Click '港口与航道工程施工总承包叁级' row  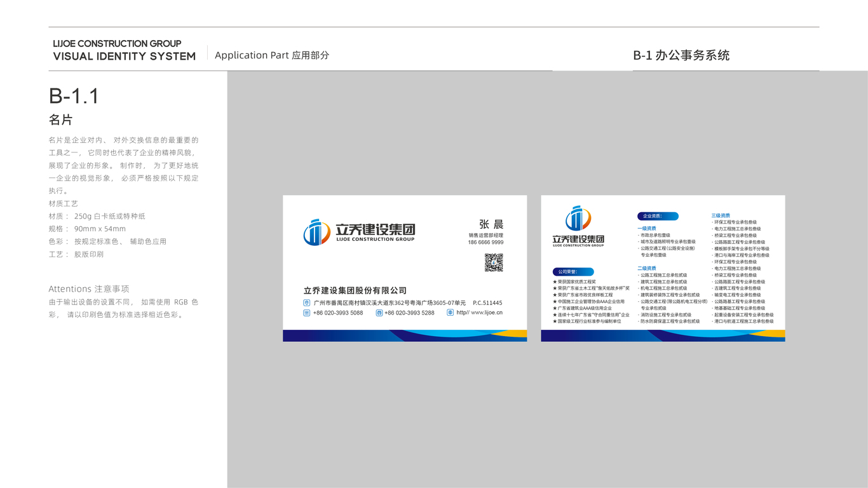click(x=742, y=322)
